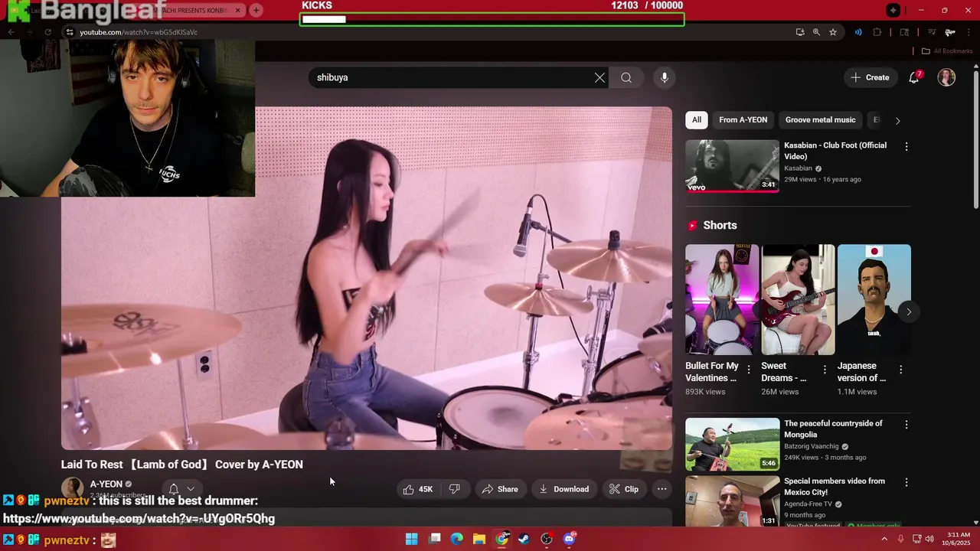Screen dimensions: 980x551
Task: Open options for Mexico City members video
Action: point(906,482)
